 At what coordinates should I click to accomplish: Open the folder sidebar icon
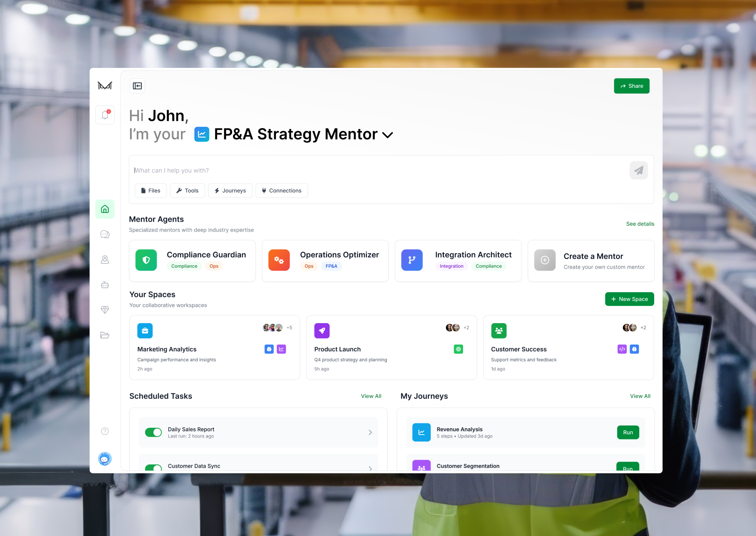(105, 335)
